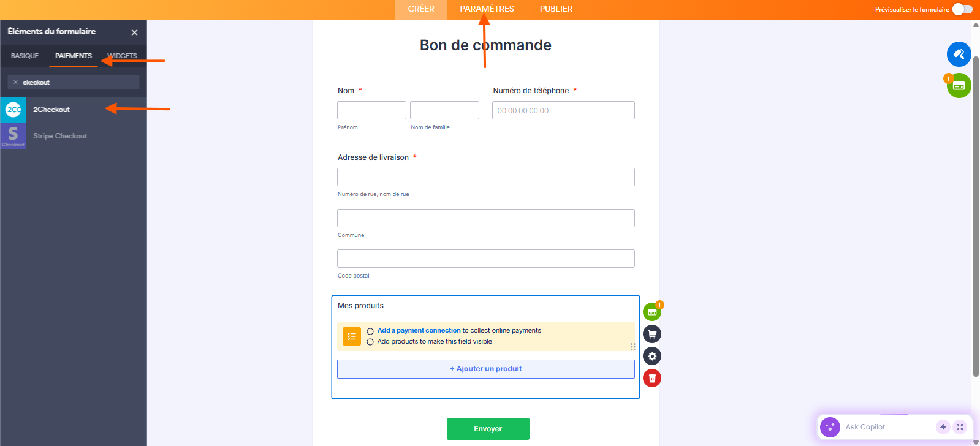Image resolution: width=980 pixels, height=446 pixels.
Task: Select the Add products radio button
Action: click(x=370, y=341)
